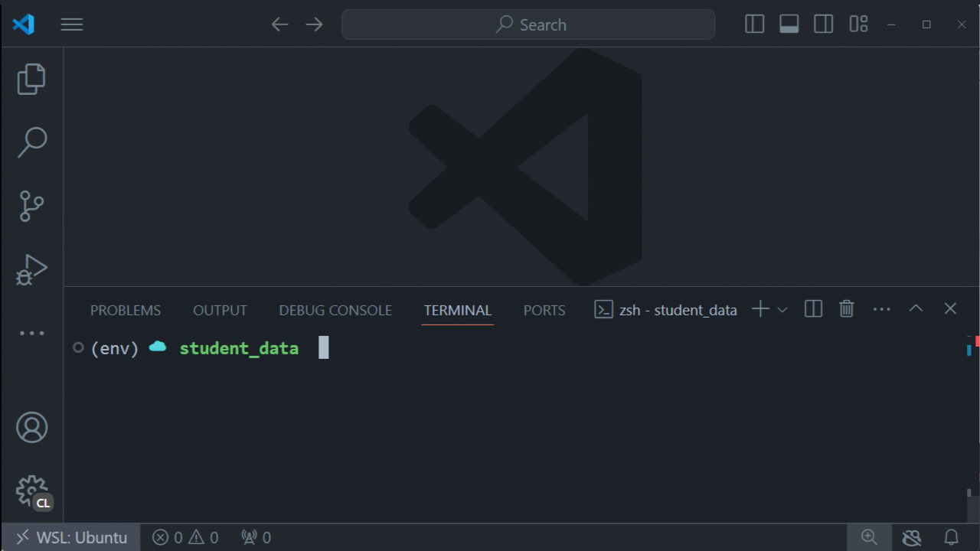The height and width of the screenshot is (551, 980).
Task: Toggle the primary sidebar visibility
Action: 754,24
